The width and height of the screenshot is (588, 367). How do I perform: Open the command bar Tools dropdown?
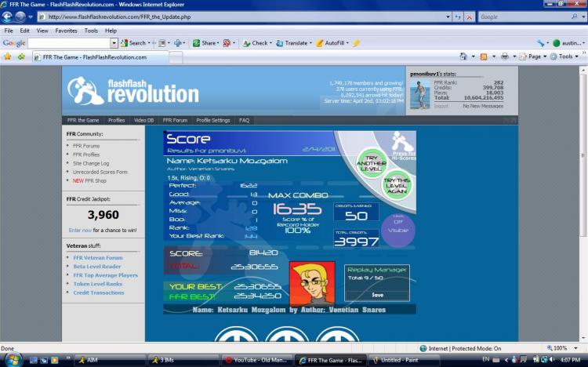pos(564,56)
